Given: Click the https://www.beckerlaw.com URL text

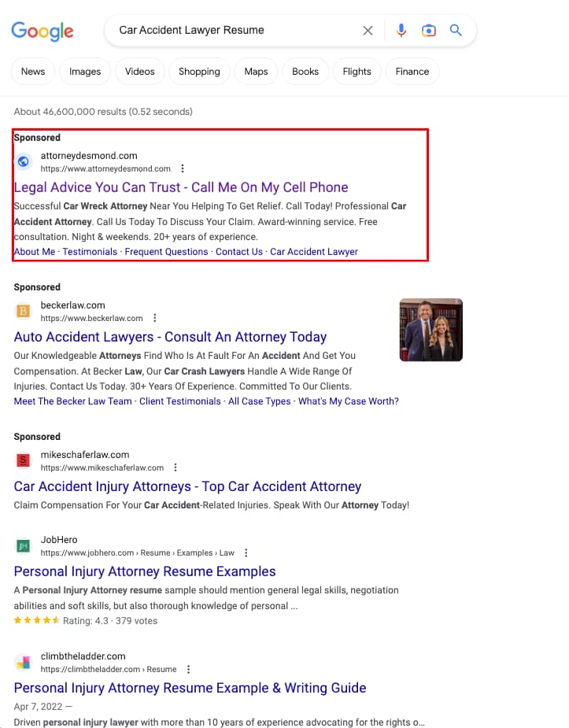Looking at the screenshot, I should tap(91, 318).
